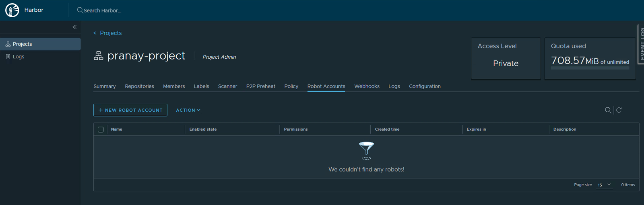The height and width of the screenshot is (205, 644).
Task: Go to the Labels tab
Action: [201, 86]
